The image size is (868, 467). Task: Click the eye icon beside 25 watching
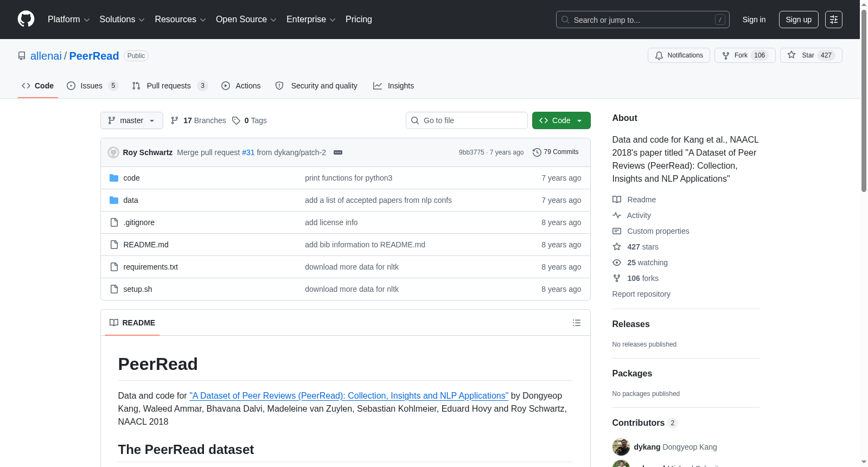pos(617,263)
